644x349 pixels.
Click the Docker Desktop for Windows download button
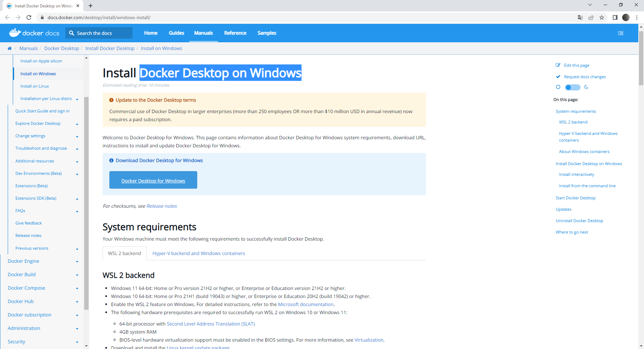click(x=153, y=180)
